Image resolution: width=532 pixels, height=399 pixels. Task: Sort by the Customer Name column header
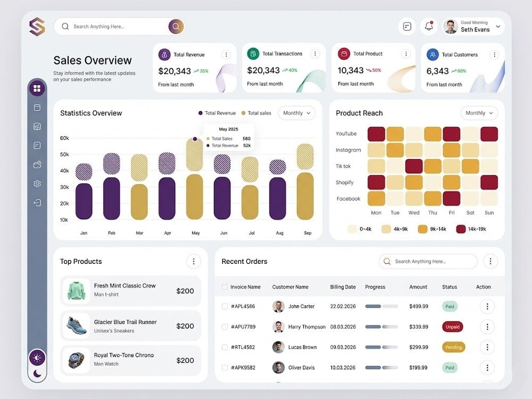[290, 287]
